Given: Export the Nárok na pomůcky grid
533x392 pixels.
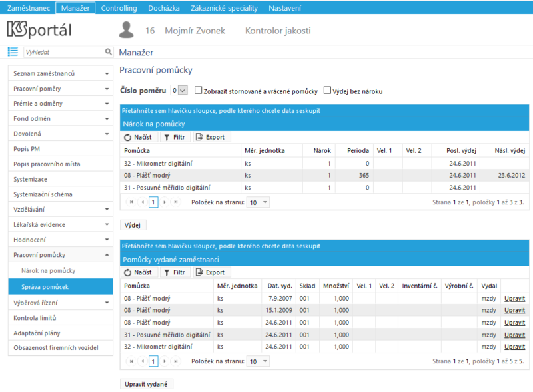Looking at the screenshot, I should click(212, 137).
